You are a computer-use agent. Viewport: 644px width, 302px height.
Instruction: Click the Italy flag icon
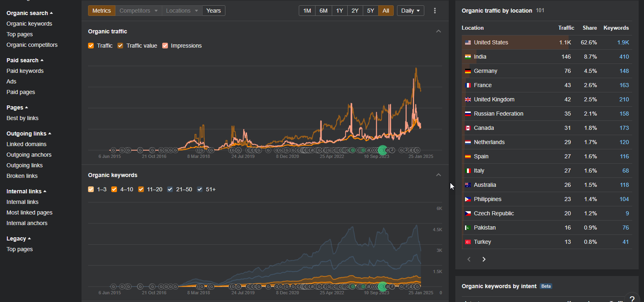(x=468, y=171)
